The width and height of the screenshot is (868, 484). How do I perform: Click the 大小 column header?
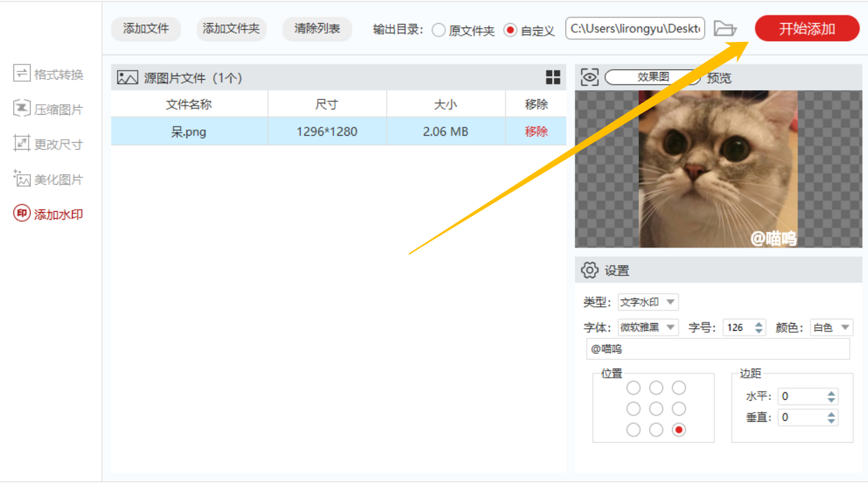(446, 104)
